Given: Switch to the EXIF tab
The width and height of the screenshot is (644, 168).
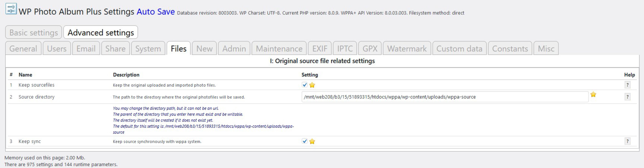Looking at the screenshot, I should coord(319,48).
